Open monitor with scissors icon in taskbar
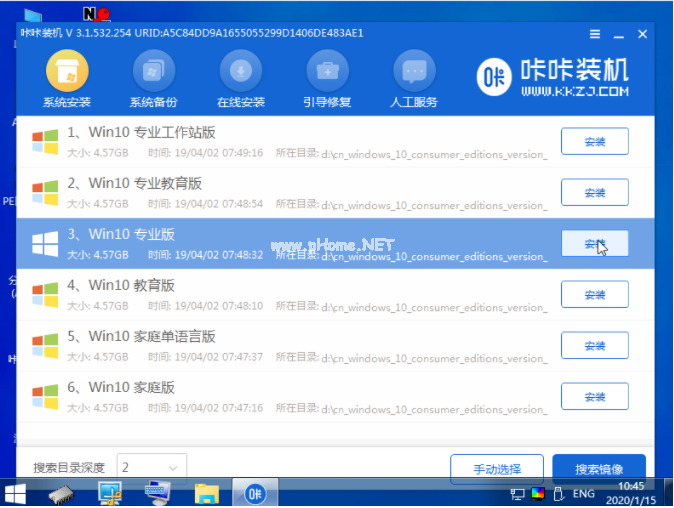Screen dimensions: 674x508 point(110,493)
